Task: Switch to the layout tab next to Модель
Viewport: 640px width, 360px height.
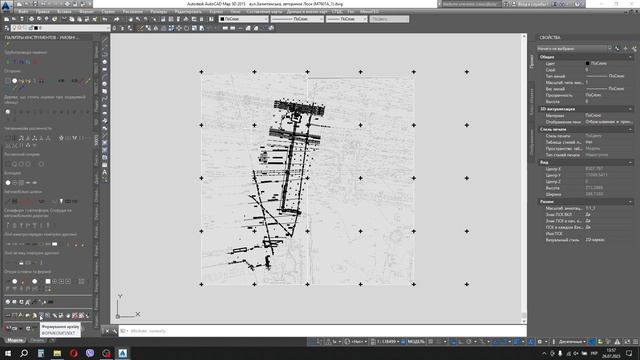Action: [37, 340]
